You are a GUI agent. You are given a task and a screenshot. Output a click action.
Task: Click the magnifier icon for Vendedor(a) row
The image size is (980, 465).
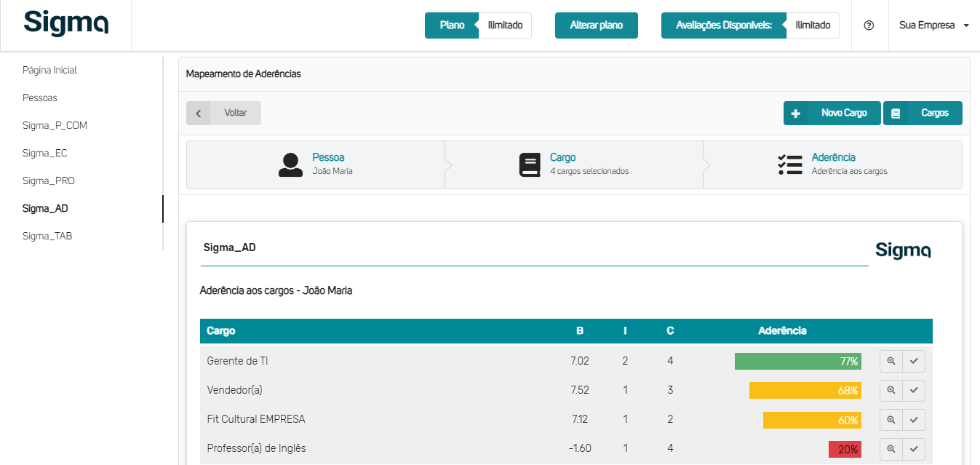coord(891,391)
